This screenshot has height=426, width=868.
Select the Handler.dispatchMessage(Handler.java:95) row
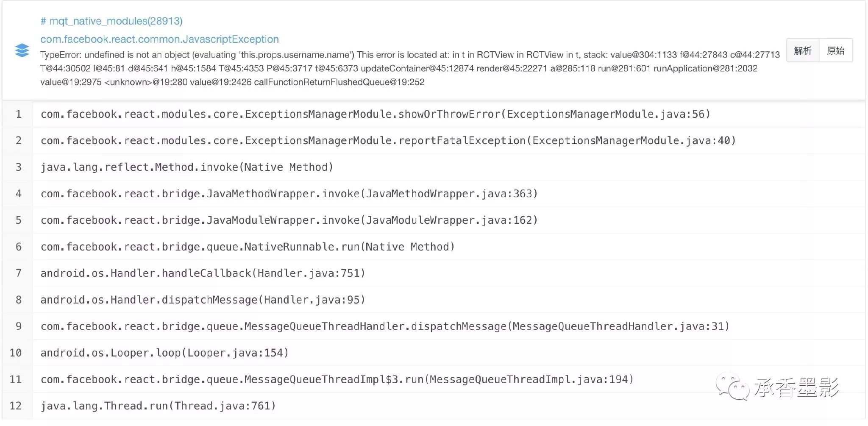pyautogui.click(x=203, y=300)
